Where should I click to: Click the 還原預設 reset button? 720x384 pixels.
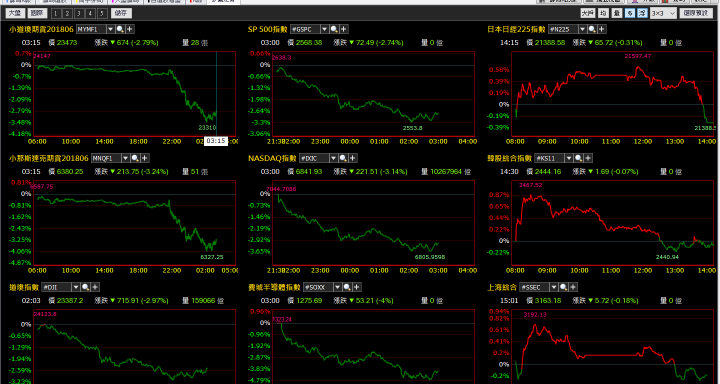click(696, 13)
